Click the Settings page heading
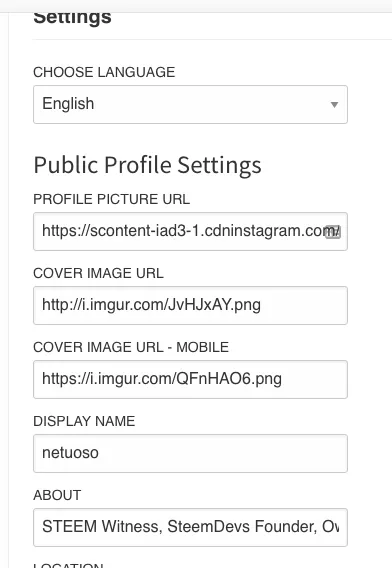The height and width of the screenshot is (568, 392). [72, 18]
